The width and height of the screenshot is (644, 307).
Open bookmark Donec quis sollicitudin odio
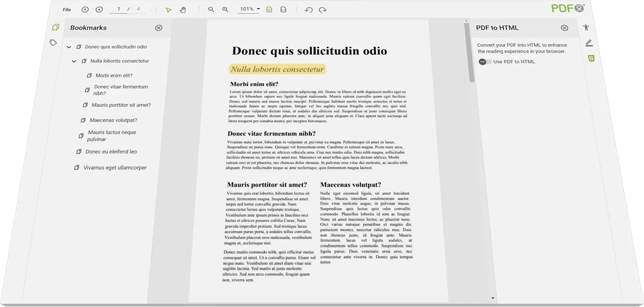point(115,47)
